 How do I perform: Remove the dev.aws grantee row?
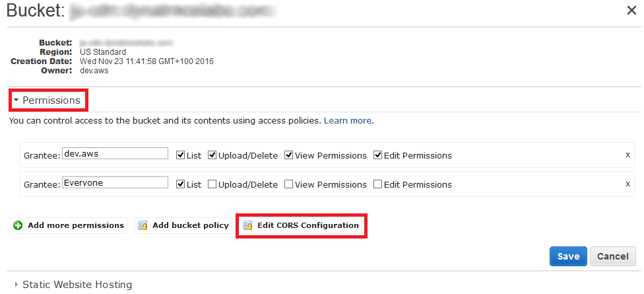(628, 155)
